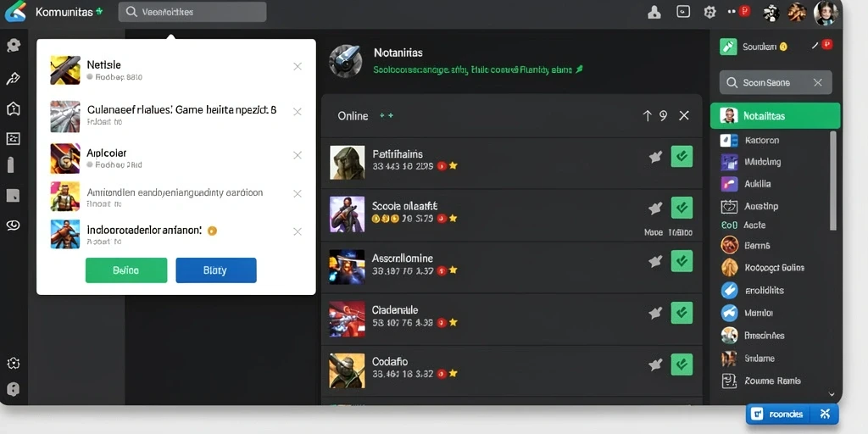Click the pin icon next to Patirihaims
Screen dimensions: 868x434
click(x=655, y=157)
